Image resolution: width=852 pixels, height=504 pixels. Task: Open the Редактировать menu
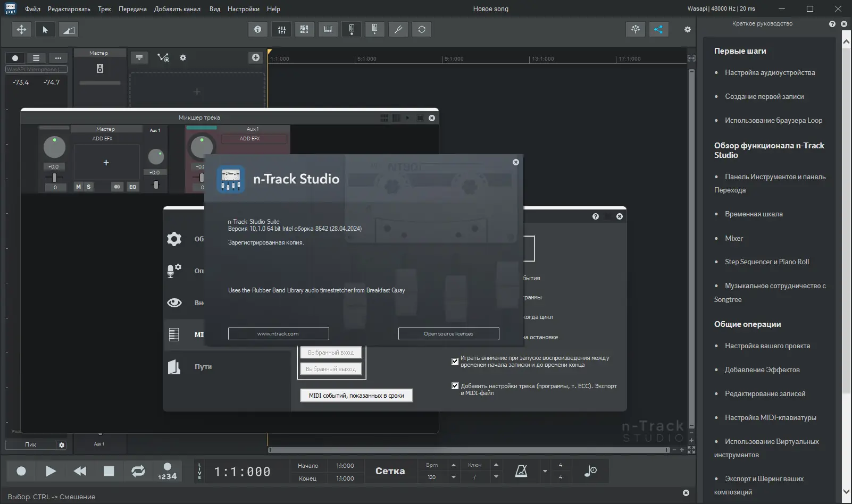click(x=69, y=9)
